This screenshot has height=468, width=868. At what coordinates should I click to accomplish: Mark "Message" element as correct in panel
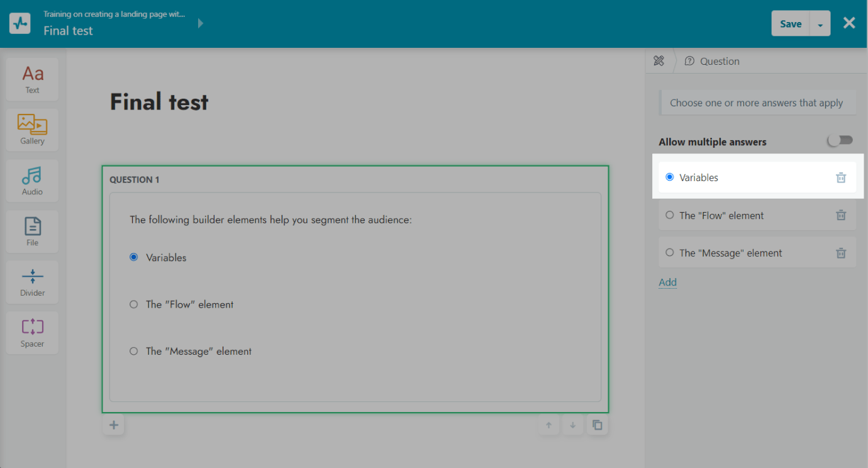[x=669, y=253]
